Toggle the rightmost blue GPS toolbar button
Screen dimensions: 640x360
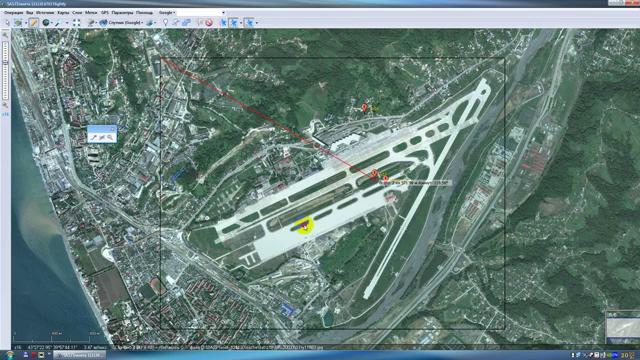pos(249,23)
